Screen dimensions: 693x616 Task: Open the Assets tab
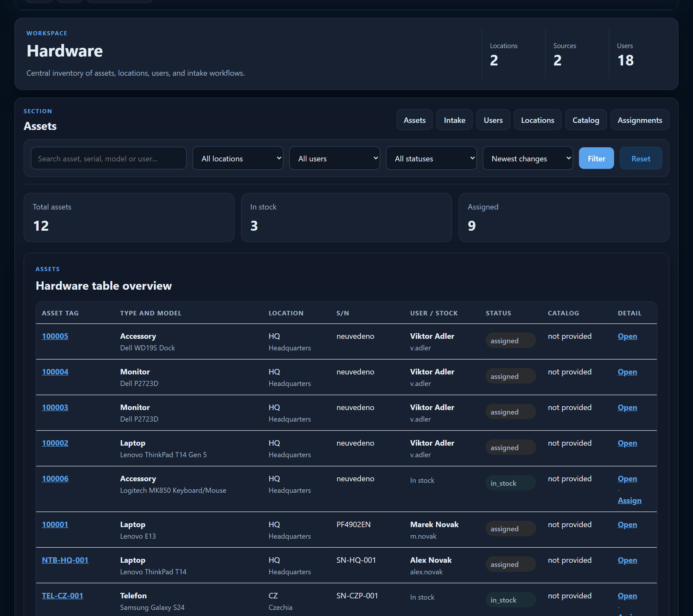[414, 120]
